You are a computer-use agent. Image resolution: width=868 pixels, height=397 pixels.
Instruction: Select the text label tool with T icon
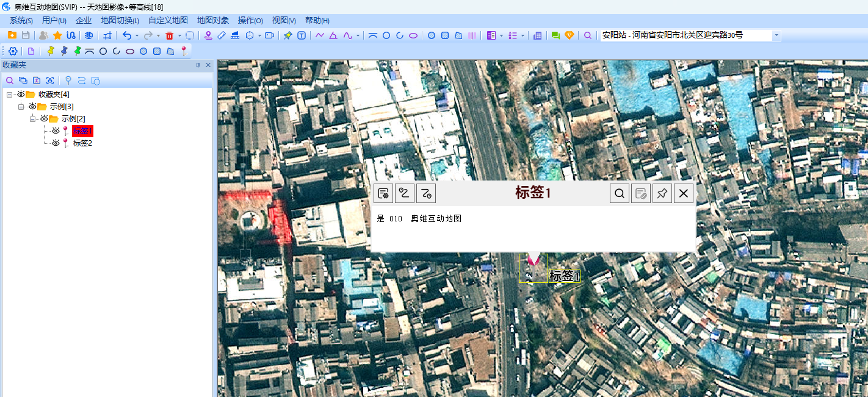(x=302, y=35)
